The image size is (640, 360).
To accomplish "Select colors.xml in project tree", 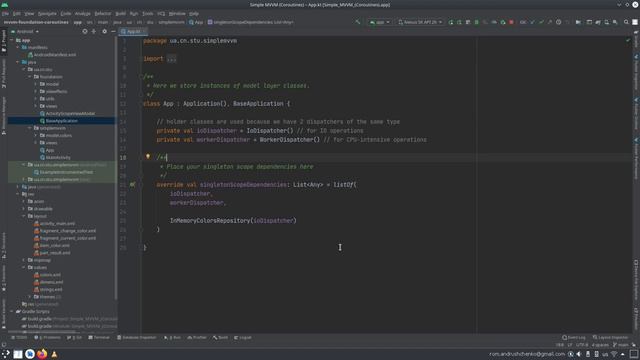I will pyautogui.click(x=50, y=275).
